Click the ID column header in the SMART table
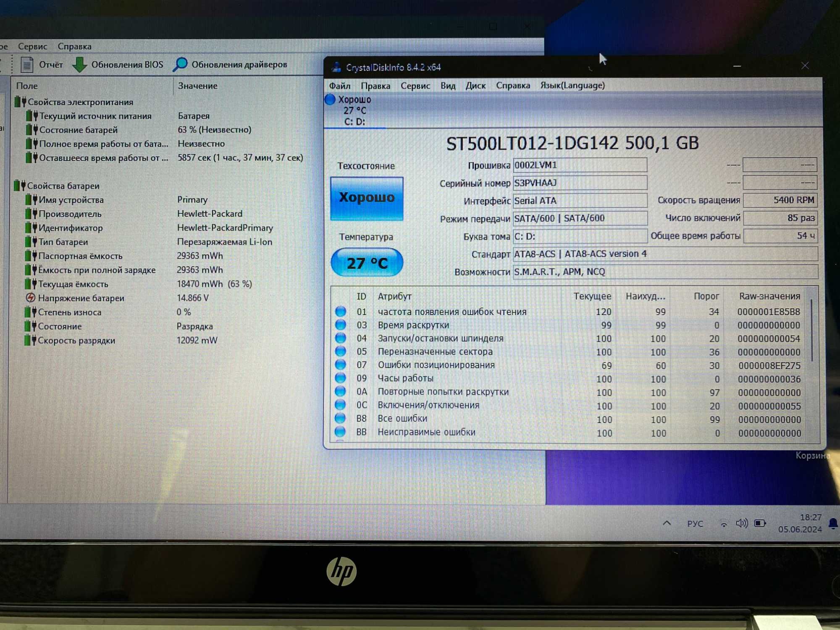 coord(361,296)
